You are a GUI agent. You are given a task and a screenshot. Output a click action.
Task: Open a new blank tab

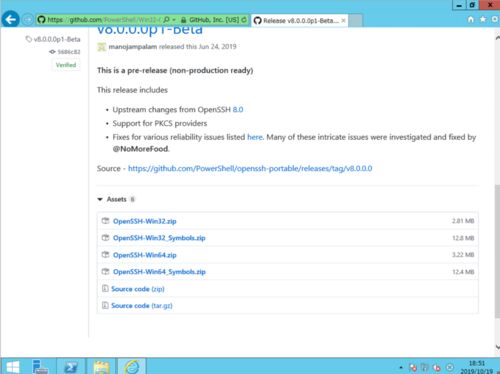(355, 21)
